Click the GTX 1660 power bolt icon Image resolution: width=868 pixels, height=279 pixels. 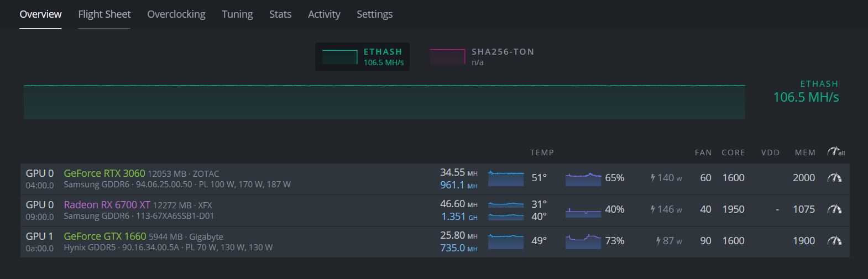[658, 241]
